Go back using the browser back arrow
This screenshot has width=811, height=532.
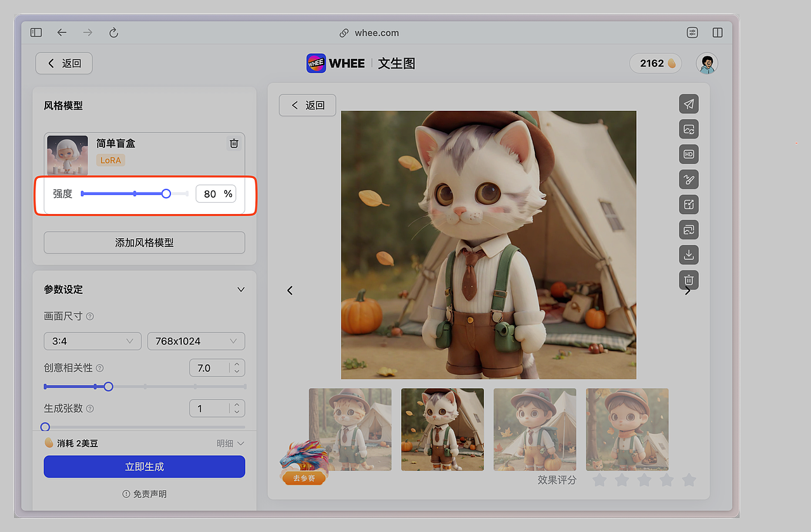(61, 32)
